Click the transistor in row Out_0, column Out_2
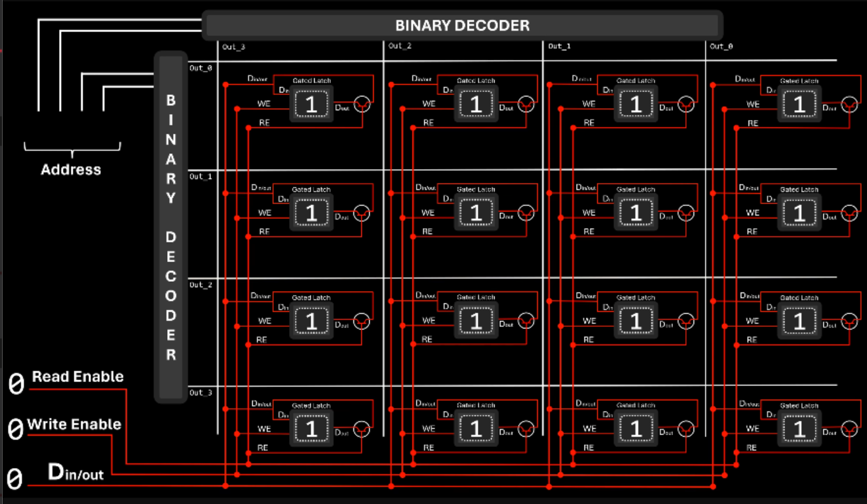This screenshot has width=867, height=504. click(x=526, y=104)
